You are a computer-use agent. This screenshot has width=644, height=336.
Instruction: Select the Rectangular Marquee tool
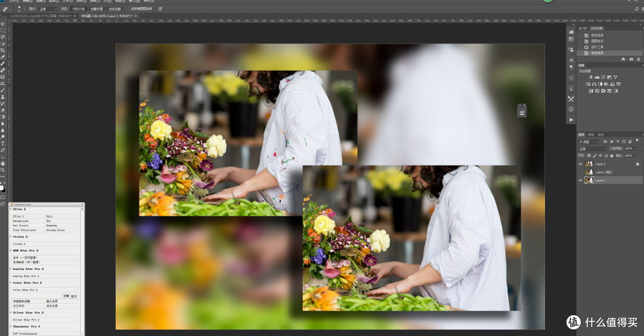point(2,30)
